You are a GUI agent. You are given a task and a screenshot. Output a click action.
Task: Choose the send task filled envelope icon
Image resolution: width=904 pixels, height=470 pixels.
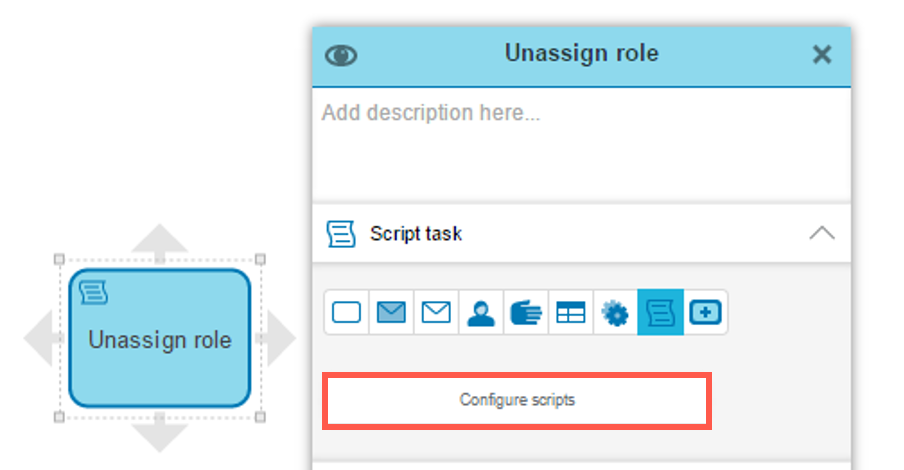[391, 313]
